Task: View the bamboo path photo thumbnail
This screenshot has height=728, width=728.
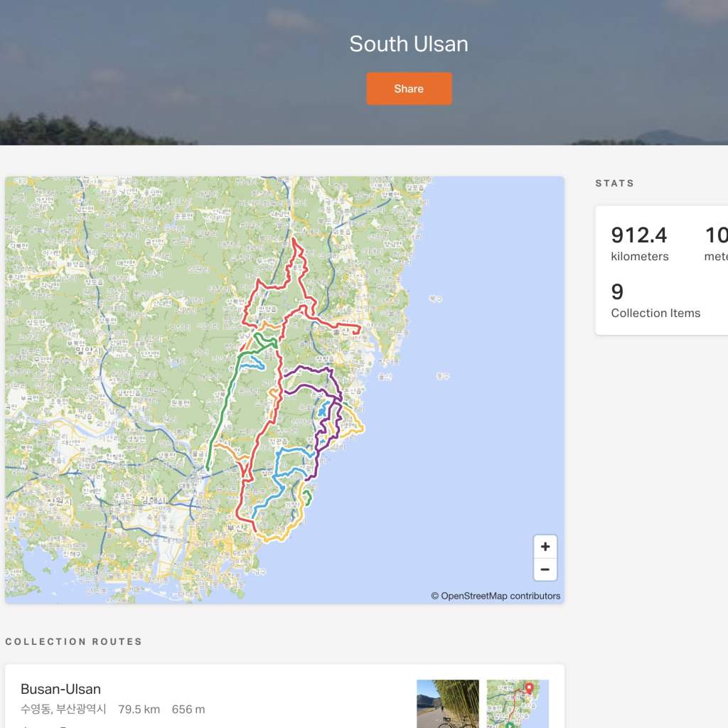Action: point(448,703)
